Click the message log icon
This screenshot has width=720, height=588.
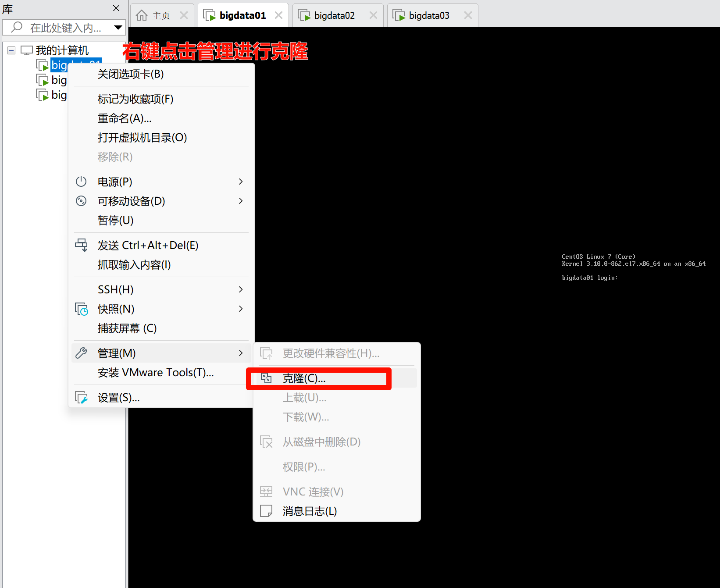[x=266, y=511]
